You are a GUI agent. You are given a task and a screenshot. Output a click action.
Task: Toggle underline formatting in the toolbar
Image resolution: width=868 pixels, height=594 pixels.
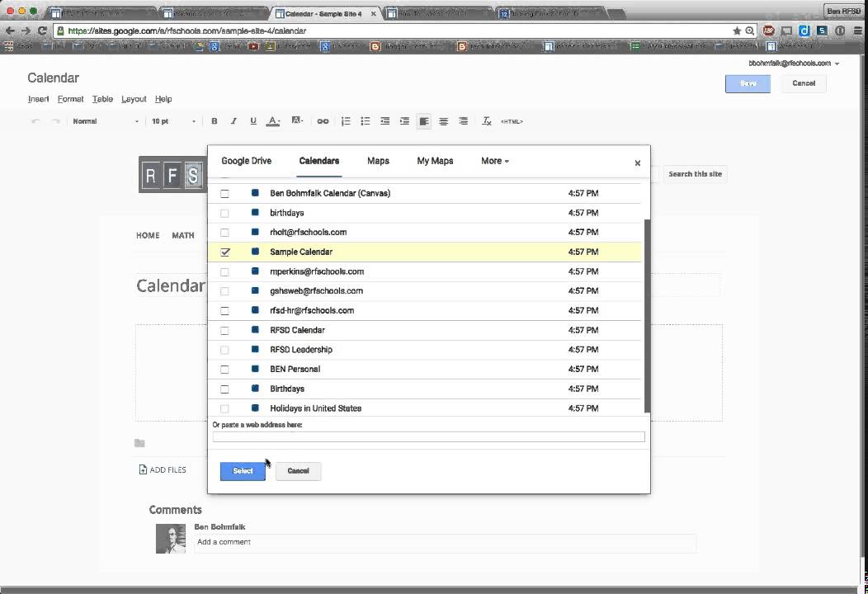click(x=253, y=121)
